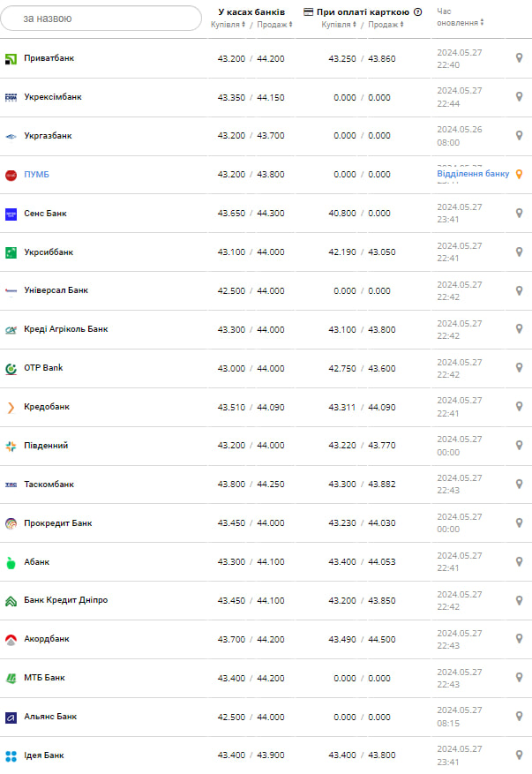Select the Банк Кредит Дніпро name
Image resolution: width=532 pixels, height=774 pixels.
65,600
